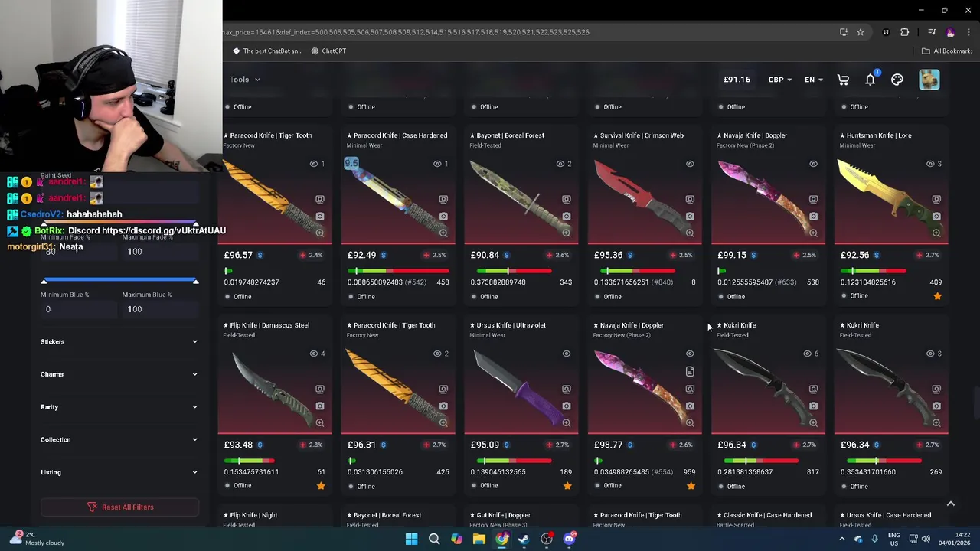Click camera screenshot icon on Navaja Doppler £99.15 card
The width and height of the screenshot is (980, 551).
[813, 216]
